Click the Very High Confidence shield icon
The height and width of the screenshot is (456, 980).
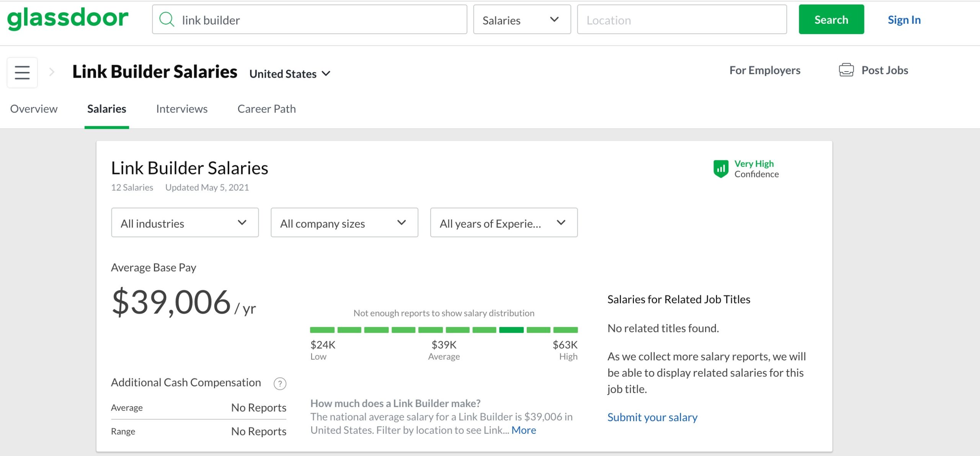(721, 169)
